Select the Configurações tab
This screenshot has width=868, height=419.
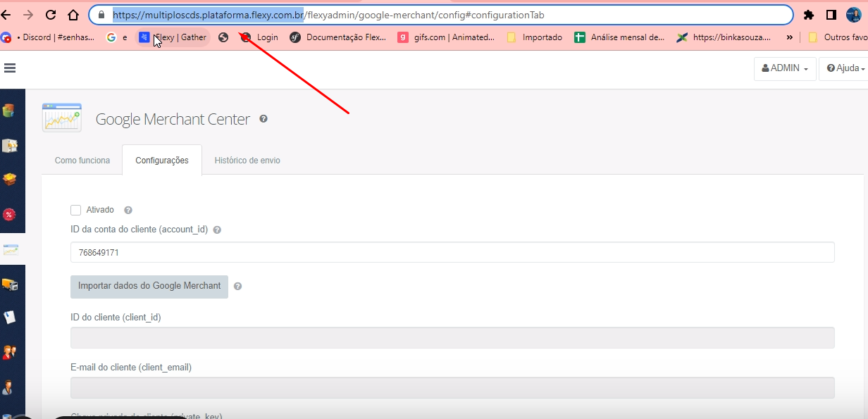point(162,161)
